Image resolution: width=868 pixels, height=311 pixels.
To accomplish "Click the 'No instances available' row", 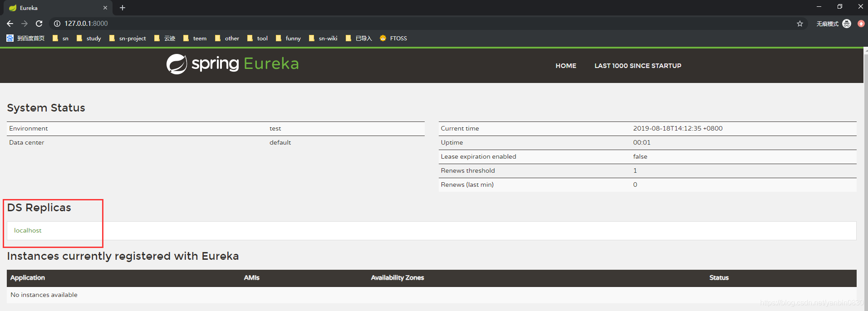I will (432, 295).
